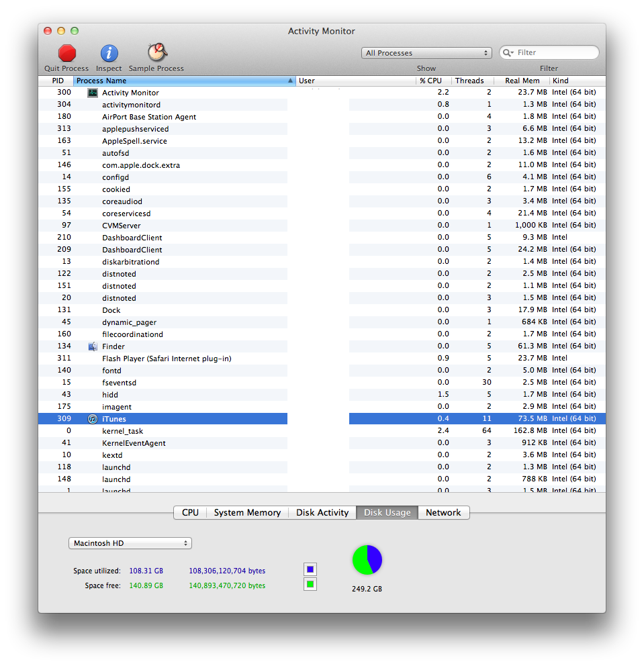This screenshot has height=666, width=644.
Task: Select the fseventsd process row
Action: [x=322, y=383]
